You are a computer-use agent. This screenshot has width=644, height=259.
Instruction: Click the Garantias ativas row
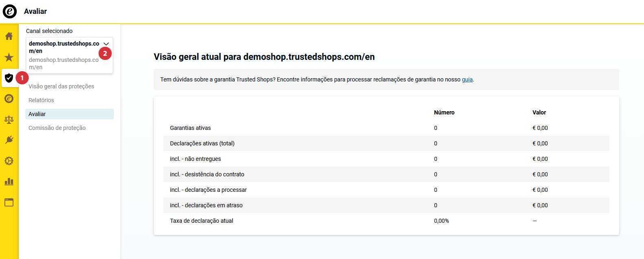pos(386,128)
